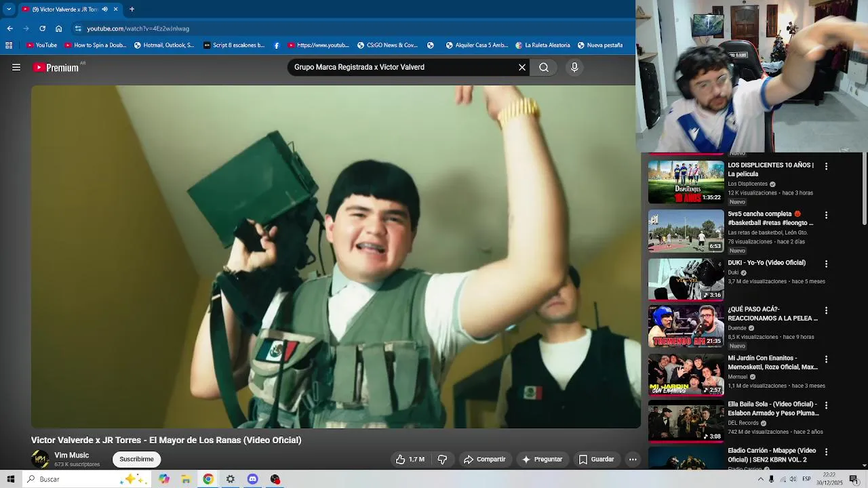Click the youtube.com address bar URL
This screenshot has width=868, height=488.
[x=138, y=28]
